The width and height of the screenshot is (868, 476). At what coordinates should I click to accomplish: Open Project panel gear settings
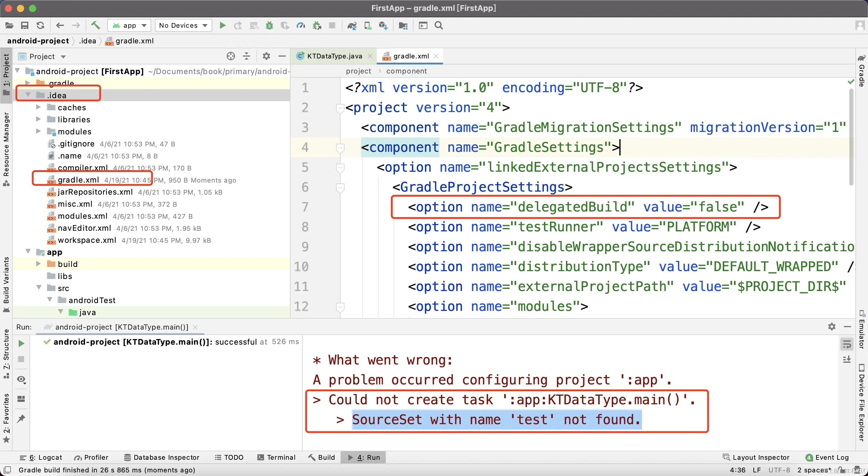coord(266,56)
